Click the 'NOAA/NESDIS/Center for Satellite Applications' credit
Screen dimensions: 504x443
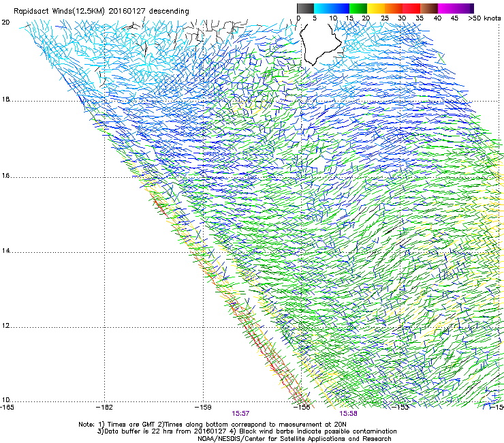(272, 439)
